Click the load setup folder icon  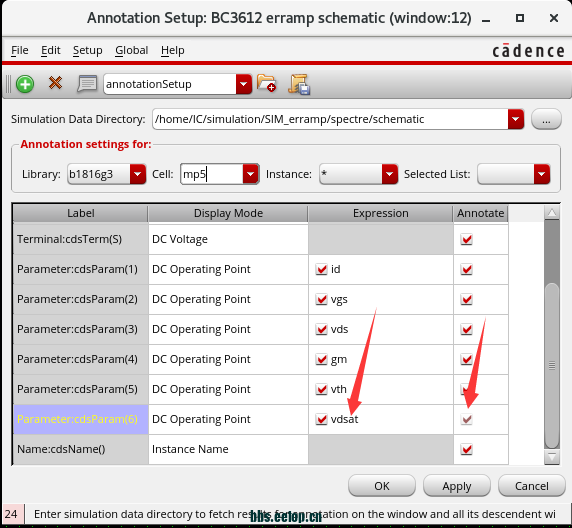pyautogui.click(x=266, y=83)
